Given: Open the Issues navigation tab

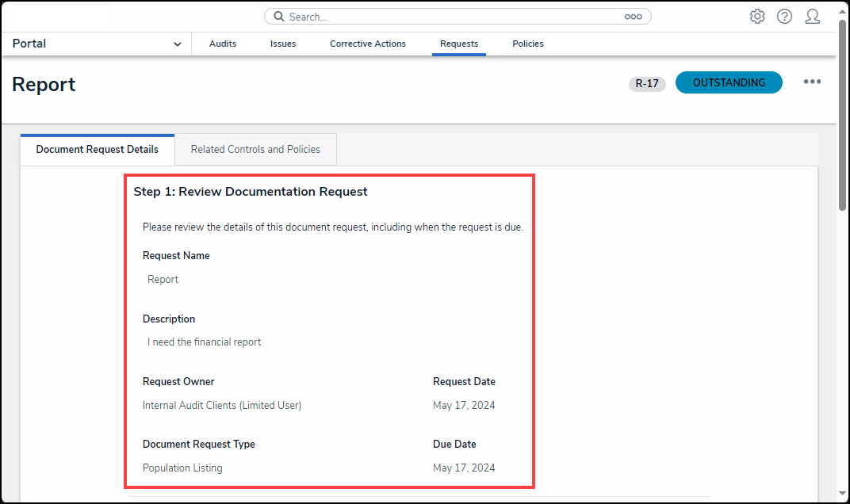Looking at the screenshot, I should coord(283,44).
